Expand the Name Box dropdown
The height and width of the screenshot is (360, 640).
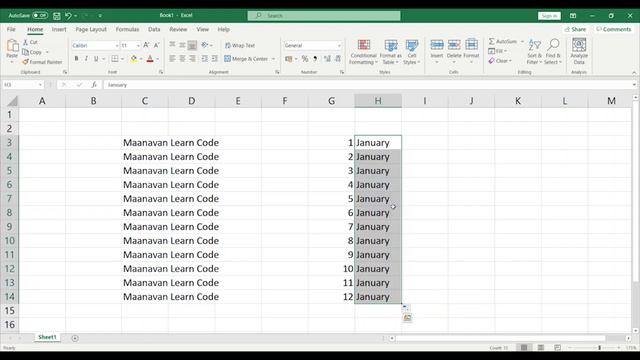40,84
